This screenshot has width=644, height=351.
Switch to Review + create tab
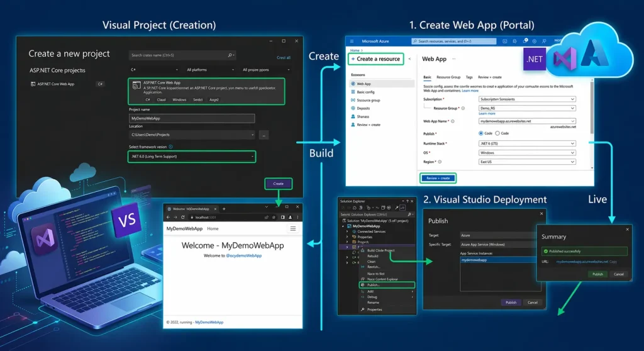point(489,77)
